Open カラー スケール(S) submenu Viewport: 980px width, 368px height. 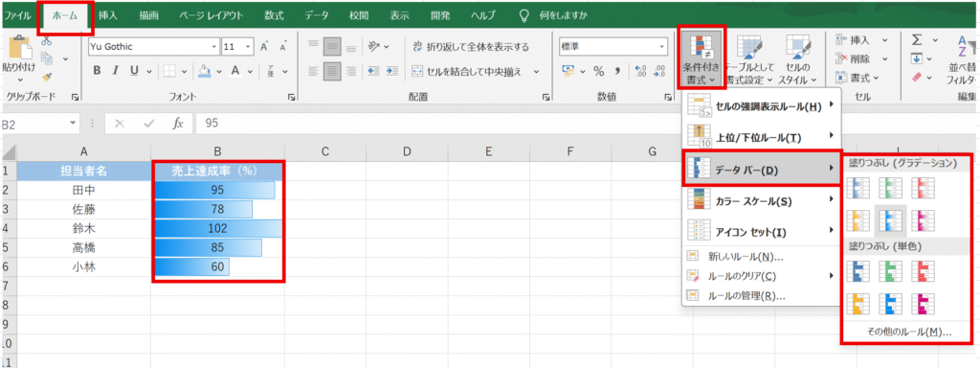point(761,200)
